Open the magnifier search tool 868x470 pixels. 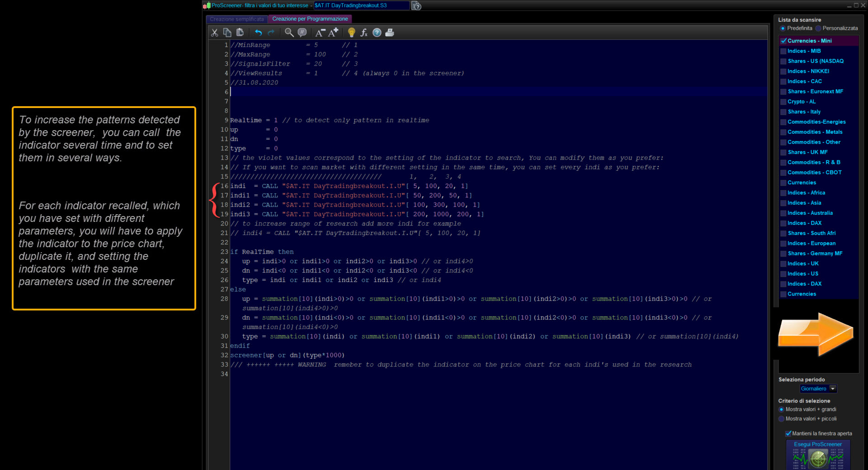click(289, 33)
